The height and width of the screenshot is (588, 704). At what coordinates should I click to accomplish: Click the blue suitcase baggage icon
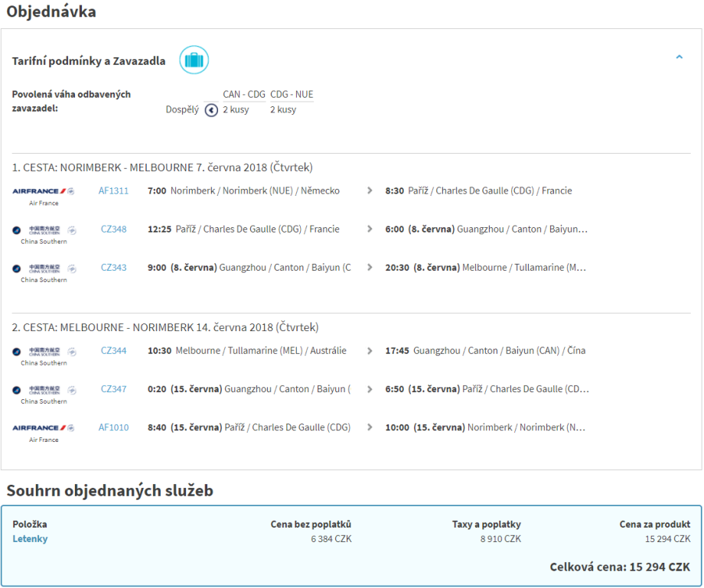[x=194, y=60]
